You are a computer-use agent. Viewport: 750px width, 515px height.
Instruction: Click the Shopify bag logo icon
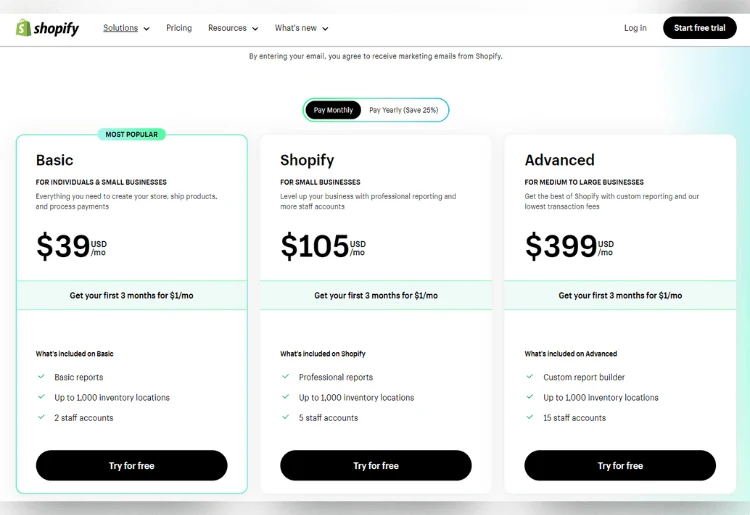[23, 28]
